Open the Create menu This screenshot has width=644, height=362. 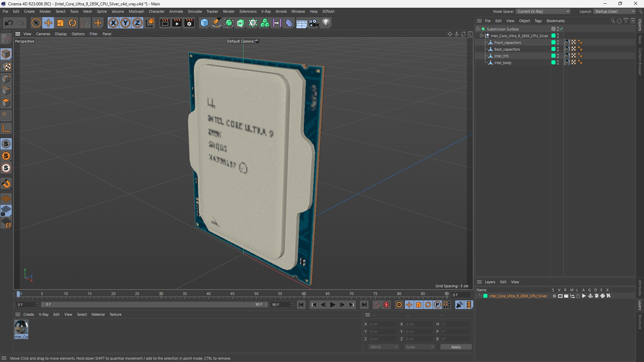[29, 11]
